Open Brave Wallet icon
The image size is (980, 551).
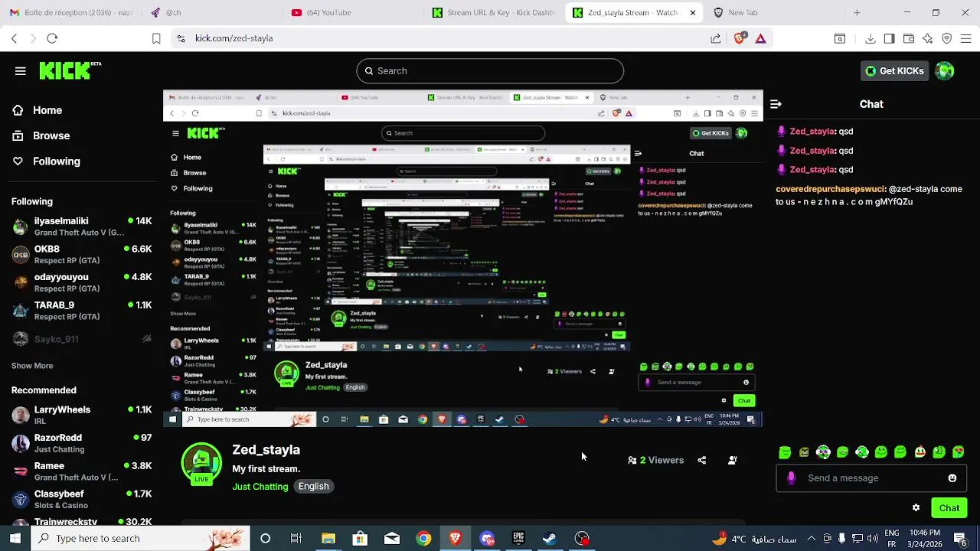pyautogui.click(x=909, y=38)
